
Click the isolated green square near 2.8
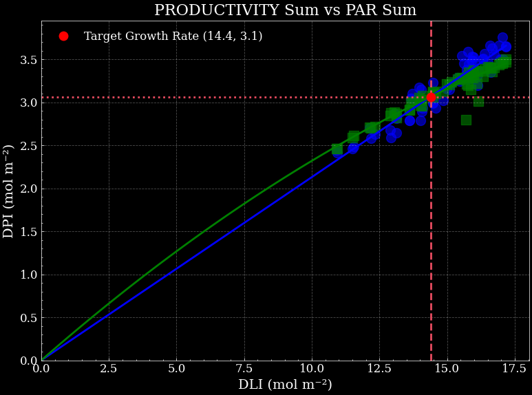point(466,120)
